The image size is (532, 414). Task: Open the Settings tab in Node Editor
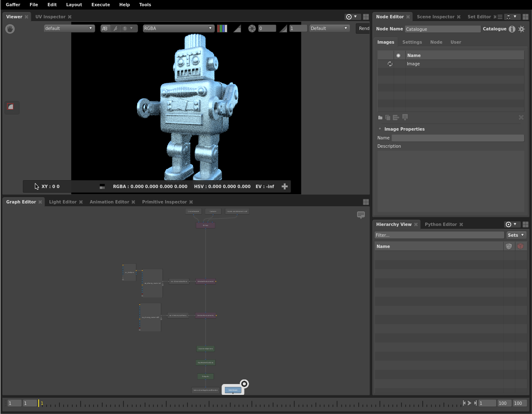point(412,42)
